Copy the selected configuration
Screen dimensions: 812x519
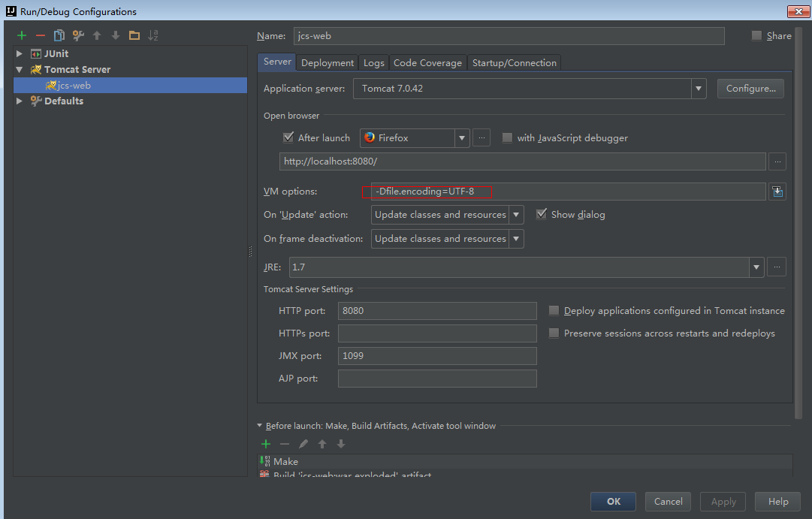tap(59, 36)
